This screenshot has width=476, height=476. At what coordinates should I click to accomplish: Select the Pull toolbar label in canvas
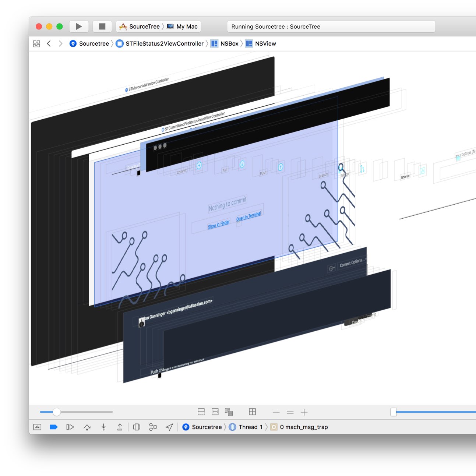coord(225,170)
